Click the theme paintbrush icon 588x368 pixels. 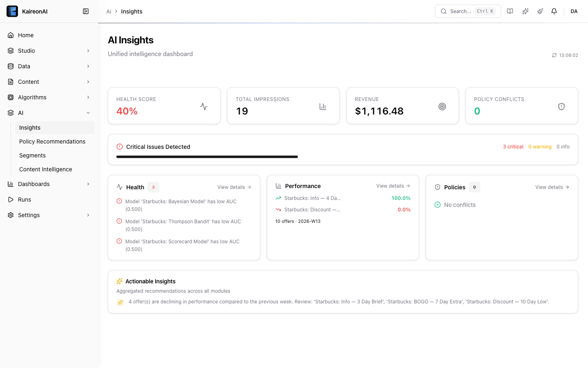click(x=540, y=11)
